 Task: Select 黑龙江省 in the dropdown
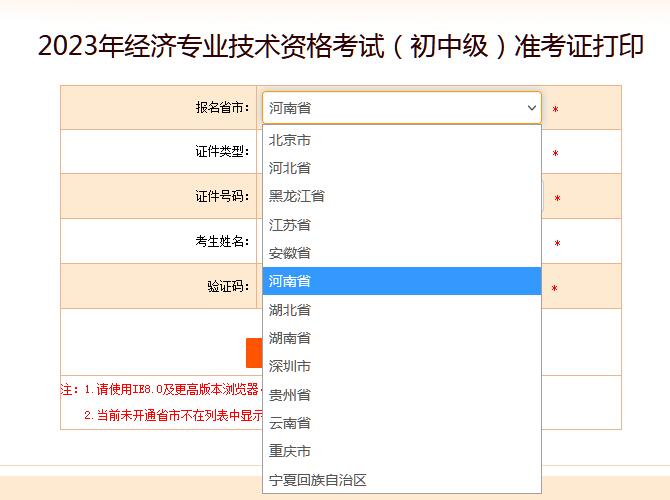[x=402, y=196]
